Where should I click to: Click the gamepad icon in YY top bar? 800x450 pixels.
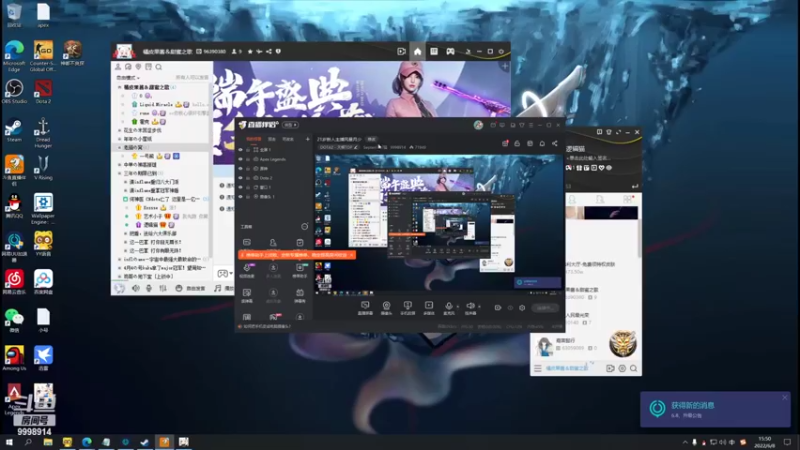click(x=450, y=52)
